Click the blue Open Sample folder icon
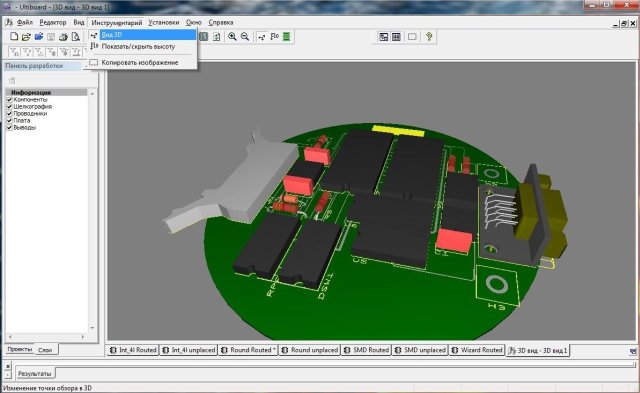The width and height of the screenshot is (640, 393). point(39,37)
